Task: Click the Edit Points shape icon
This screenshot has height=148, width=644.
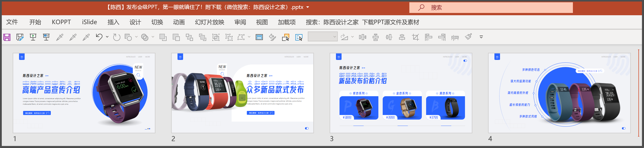Action: [x=241, y=37]
